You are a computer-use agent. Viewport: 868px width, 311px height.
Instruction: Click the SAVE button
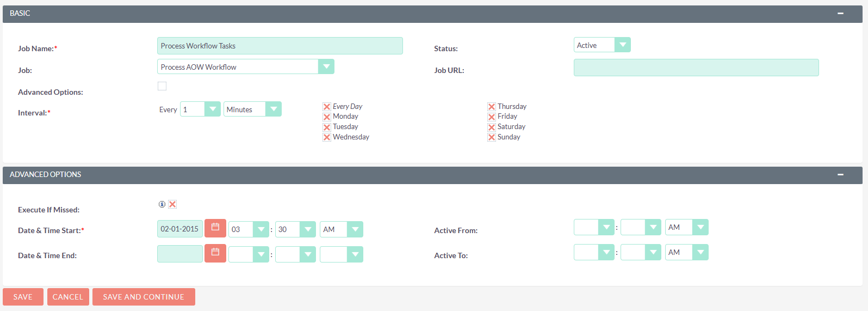pyautogui.click(x=23, y=297)
